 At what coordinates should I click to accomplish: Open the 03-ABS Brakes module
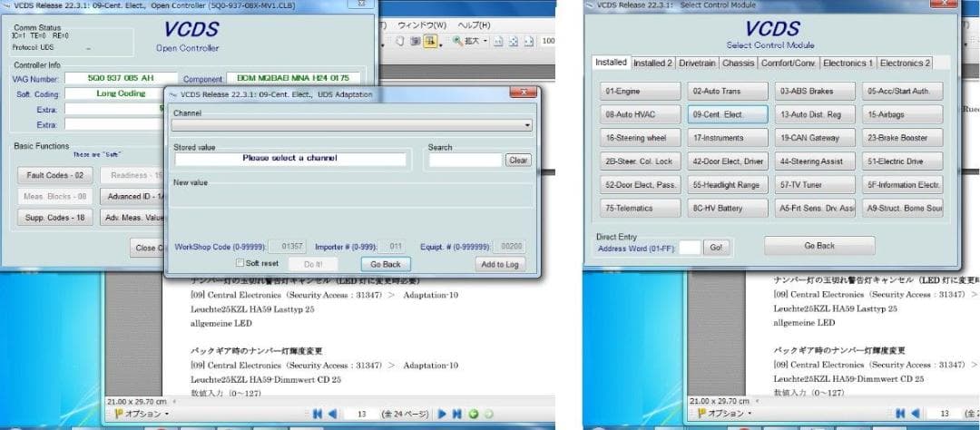(815, 91)
